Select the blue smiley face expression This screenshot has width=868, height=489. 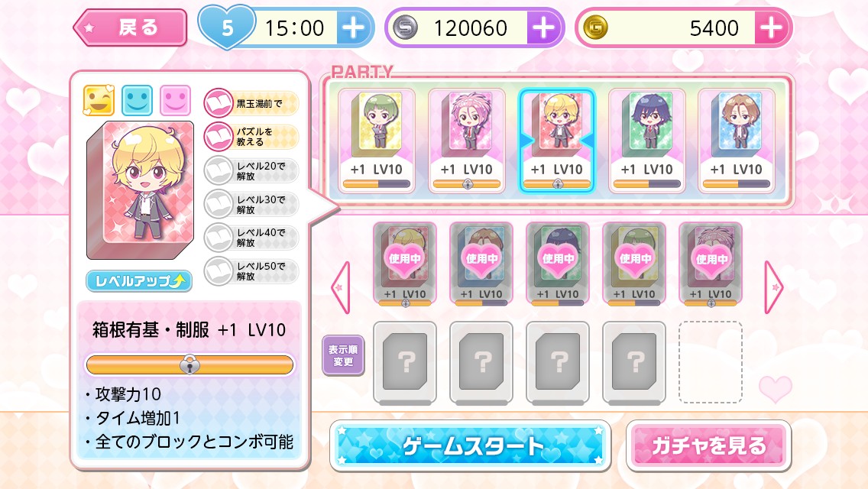[x=137, y=100]
